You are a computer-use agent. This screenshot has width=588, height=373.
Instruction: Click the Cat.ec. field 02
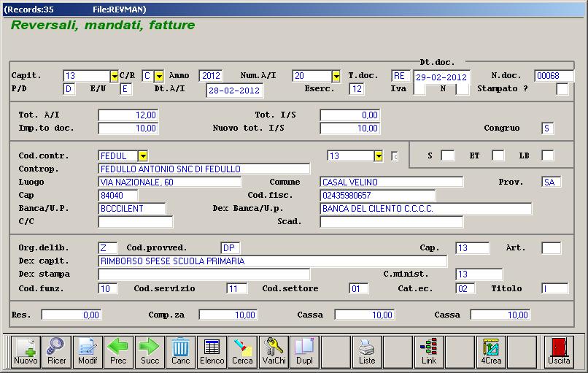465,288
